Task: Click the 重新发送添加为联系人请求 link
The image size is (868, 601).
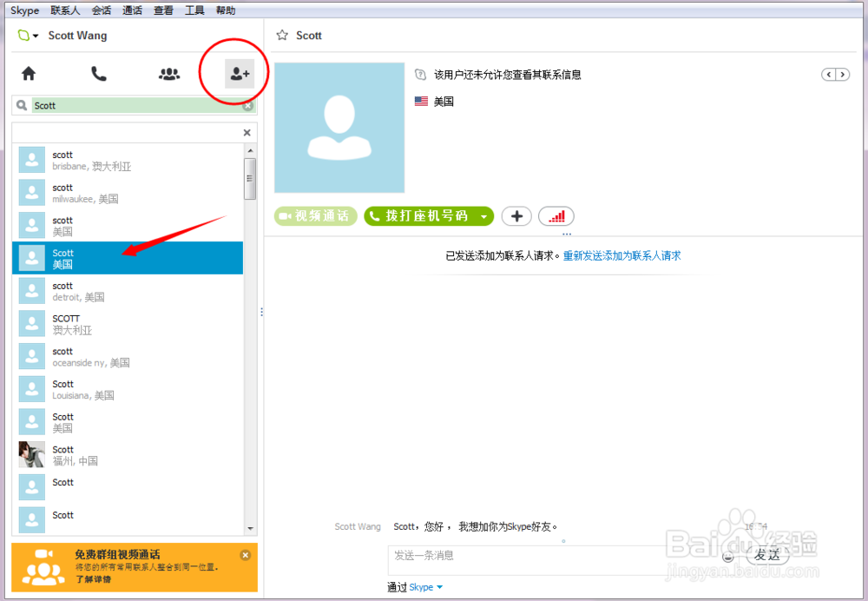Action: (621, 255)
